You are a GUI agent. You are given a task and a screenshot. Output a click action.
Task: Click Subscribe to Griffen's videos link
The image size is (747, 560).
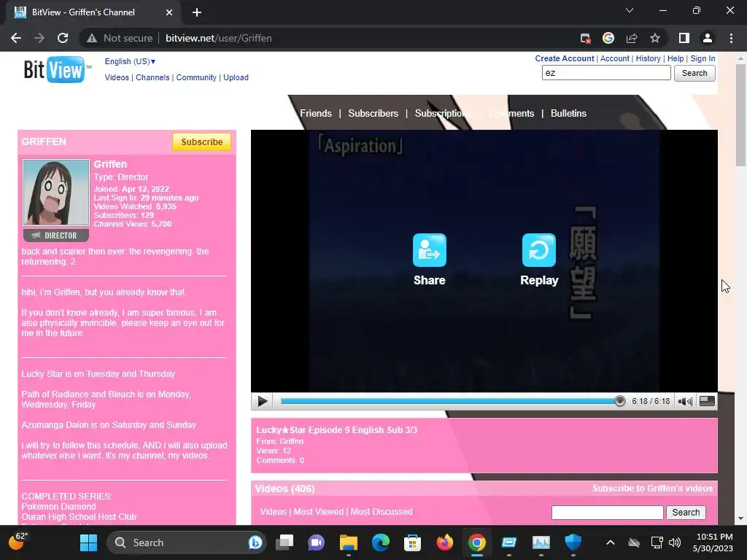click(652, 488)
